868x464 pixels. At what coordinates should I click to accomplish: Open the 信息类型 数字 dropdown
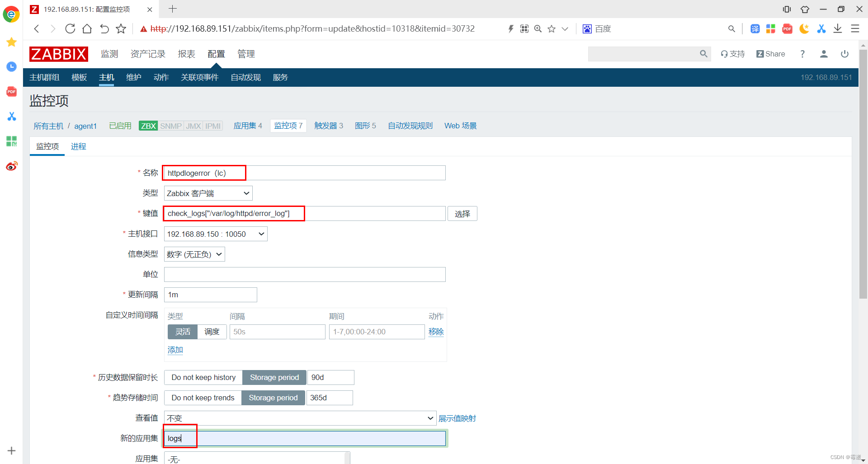(194, 254)
